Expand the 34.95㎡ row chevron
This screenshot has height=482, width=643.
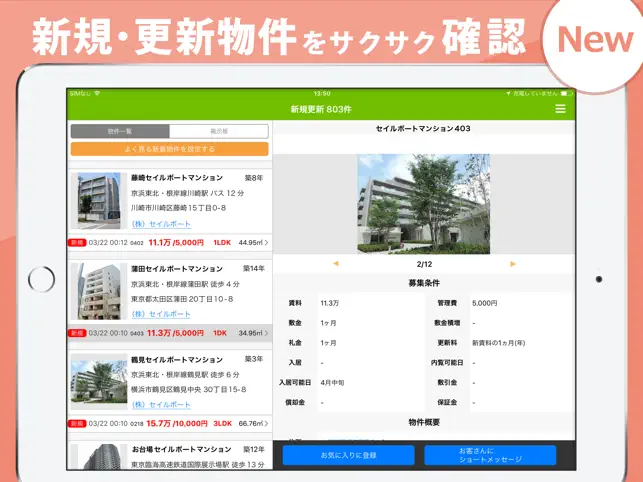267,333
